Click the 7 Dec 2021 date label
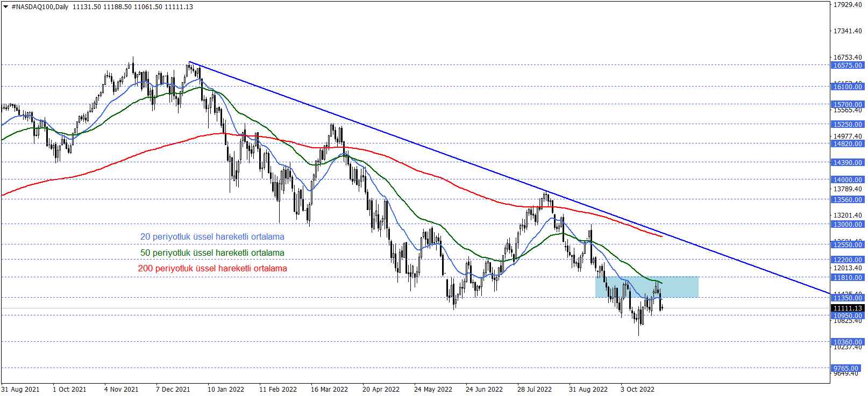Viewport: 868px width, 396px height. (x=173, y=390)
